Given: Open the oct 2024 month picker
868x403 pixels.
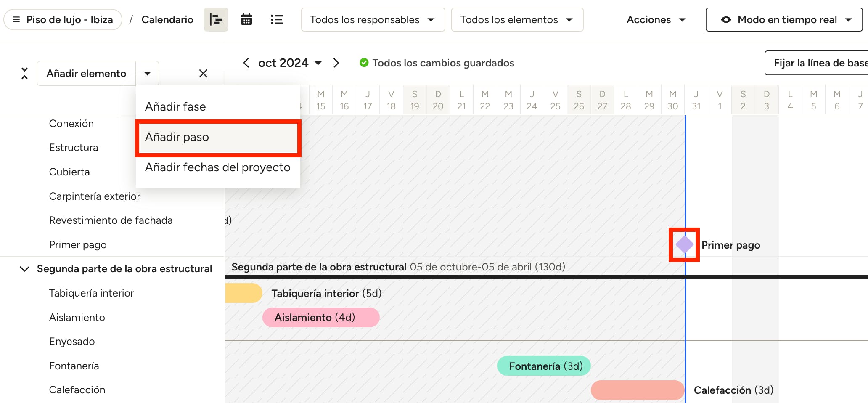Looking at the screenshot, I should coord(289,63).
